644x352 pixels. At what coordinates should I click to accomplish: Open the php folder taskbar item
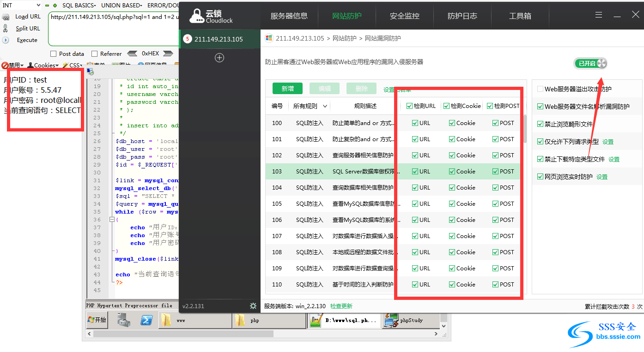click(x=269, y=320)
